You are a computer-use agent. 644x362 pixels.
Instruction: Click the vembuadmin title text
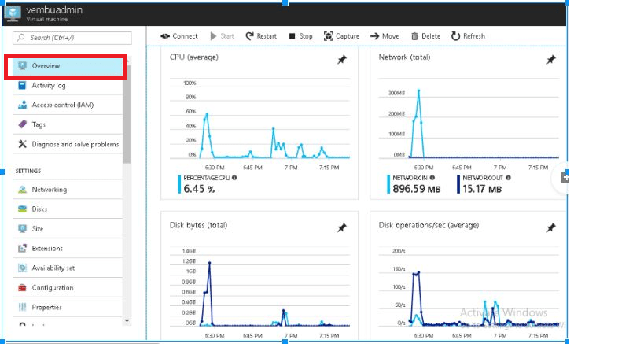[54, 10]
